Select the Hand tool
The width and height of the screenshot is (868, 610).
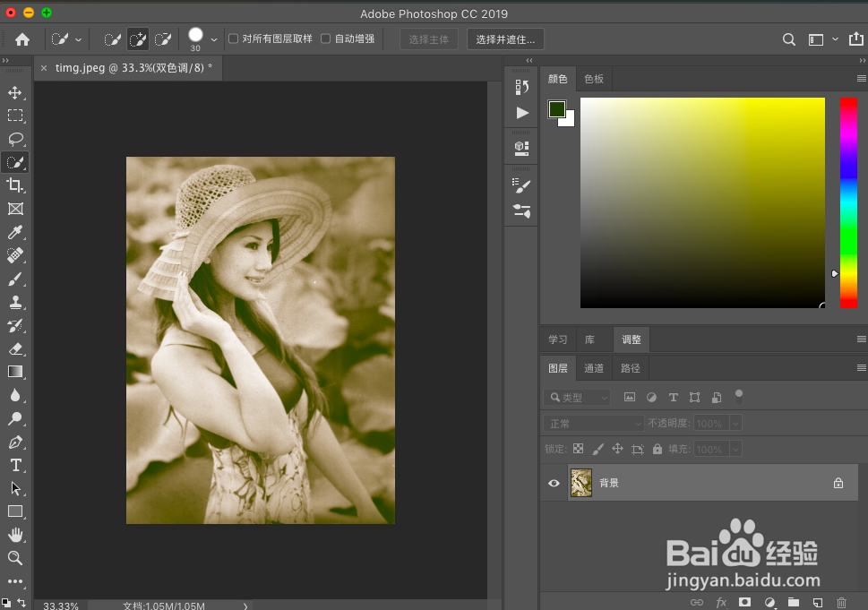15,535
